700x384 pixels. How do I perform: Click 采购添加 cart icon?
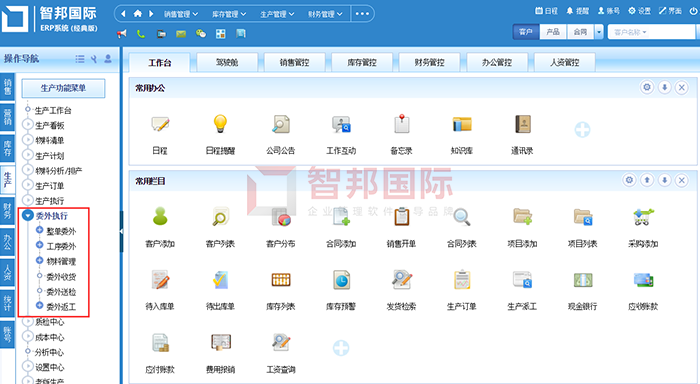(643, 217)
